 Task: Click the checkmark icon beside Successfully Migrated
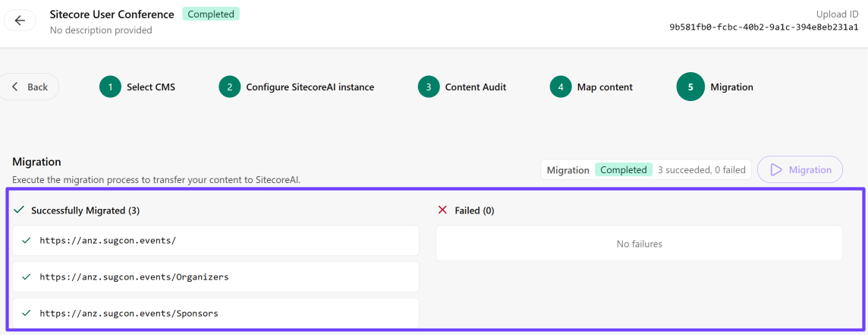click(x=19, y=210)
